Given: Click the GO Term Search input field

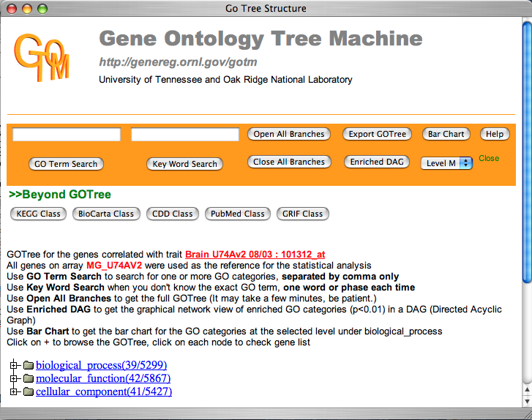Looking at the screenshot, I should [x=67, y=135].
